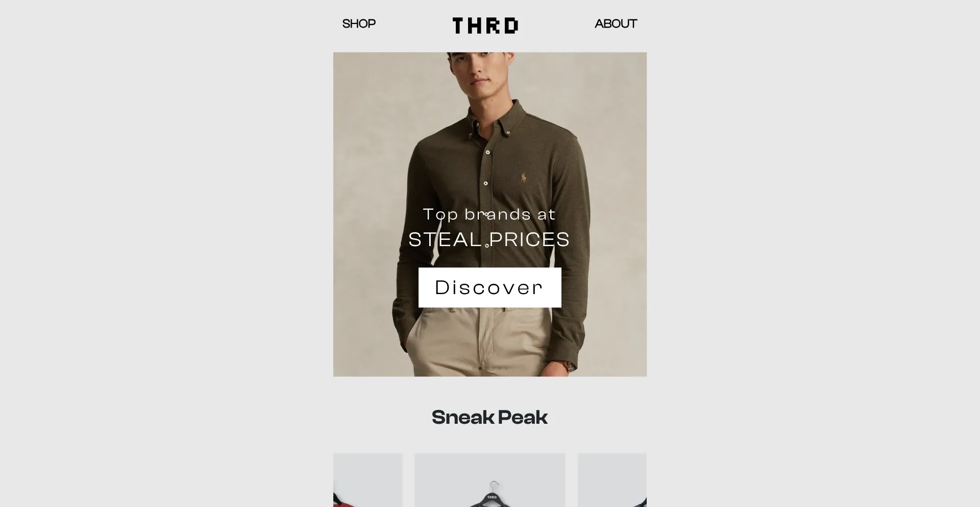
Task: Click the THRD logo in header
Action: [485, 26]
